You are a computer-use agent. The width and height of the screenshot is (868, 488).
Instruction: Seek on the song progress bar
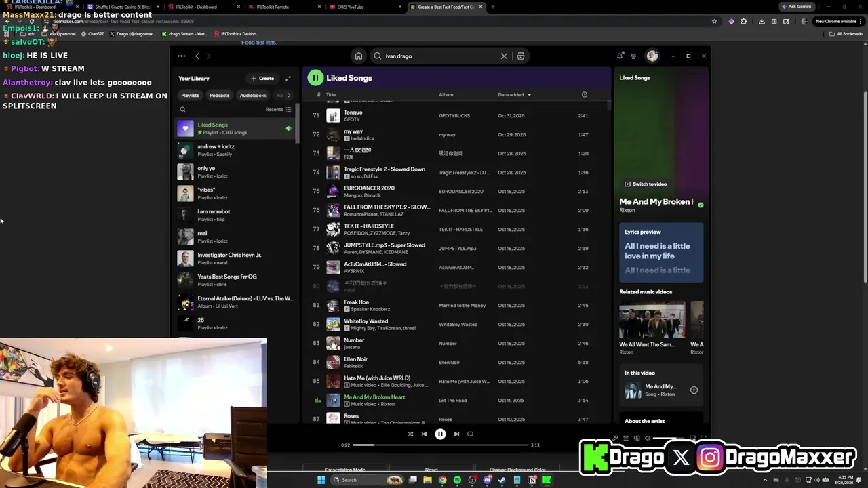[x=440, y=445]
